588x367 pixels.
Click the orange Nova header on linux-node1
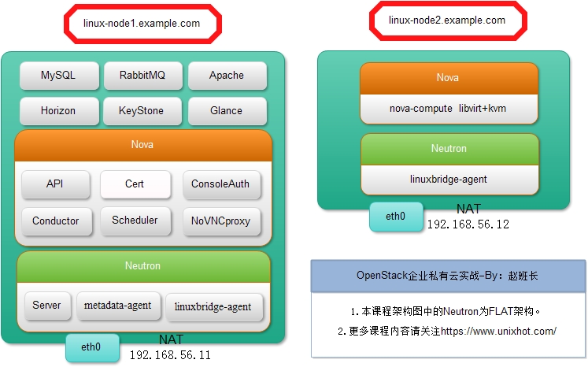143,146
